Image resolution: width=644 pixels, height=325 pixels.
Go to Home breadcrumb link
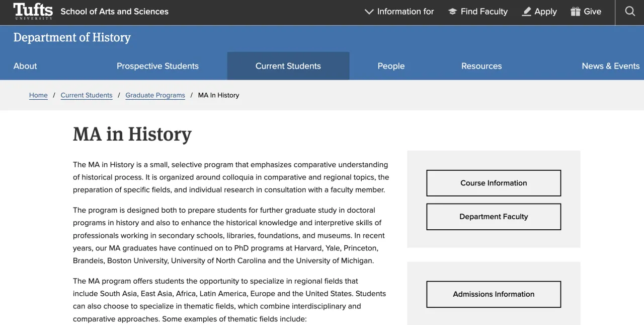(x=38, y=95)
